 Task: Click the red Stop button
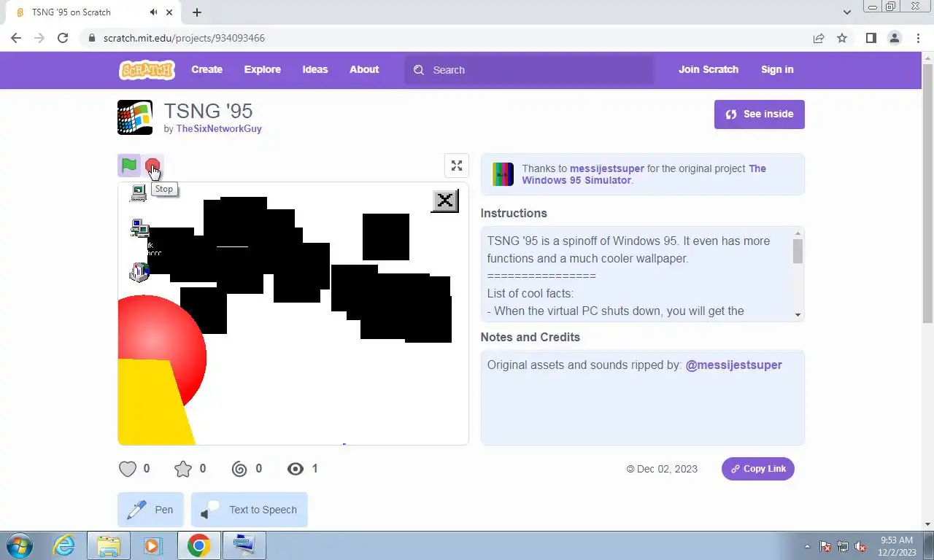coord(152,166)
